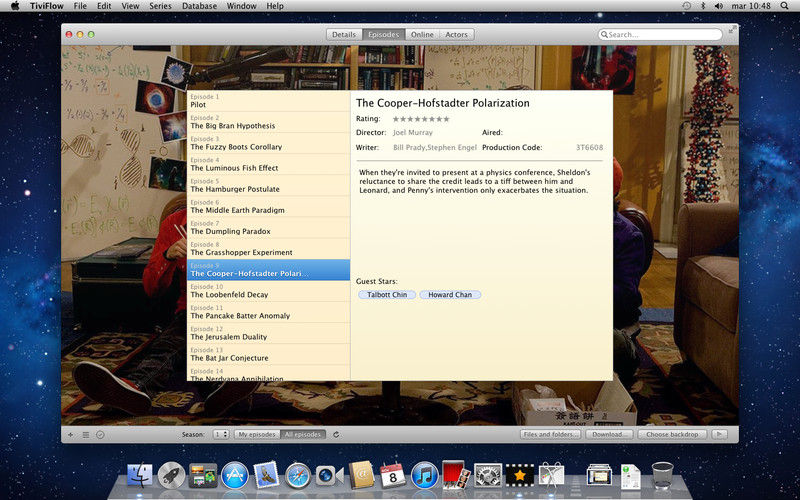The width and height of the screenshot is (800, 500).
Task: Switch to the Online tab
Action: tap(422, 35)
